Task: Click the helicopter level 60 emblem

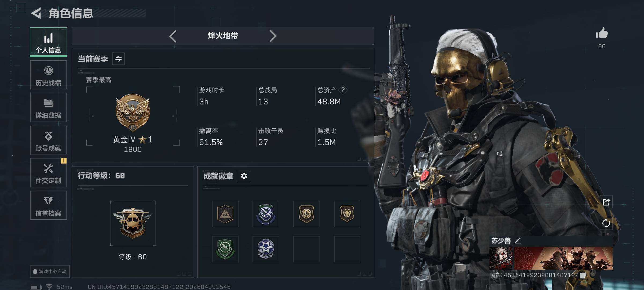Action: click(x=133, y=223)
